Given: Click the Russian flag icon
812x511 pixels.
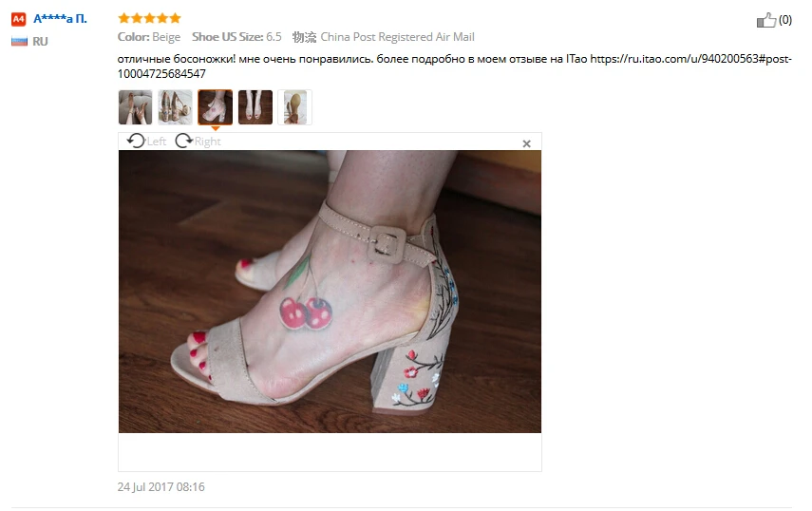Looking at the screenshot, I should [x=19, y=42].
